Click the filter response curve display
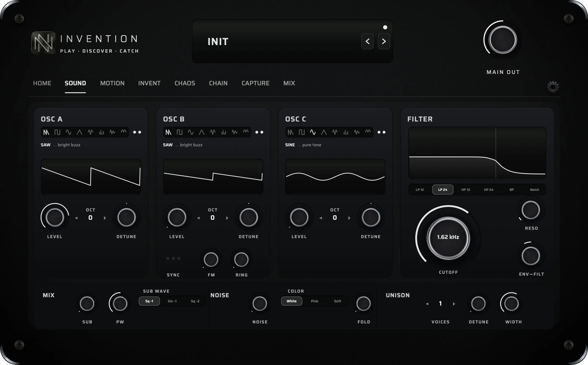Image resolution: width=588 pixels, height=365 pixels. (x=477, y=153)
